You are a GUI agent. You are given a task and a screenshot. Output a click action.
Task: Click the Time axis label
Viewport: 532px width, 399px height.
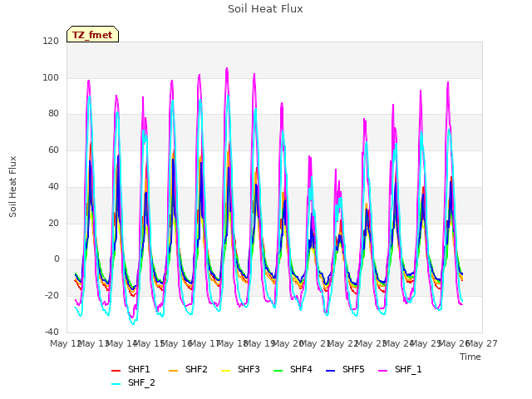[470, 357]
